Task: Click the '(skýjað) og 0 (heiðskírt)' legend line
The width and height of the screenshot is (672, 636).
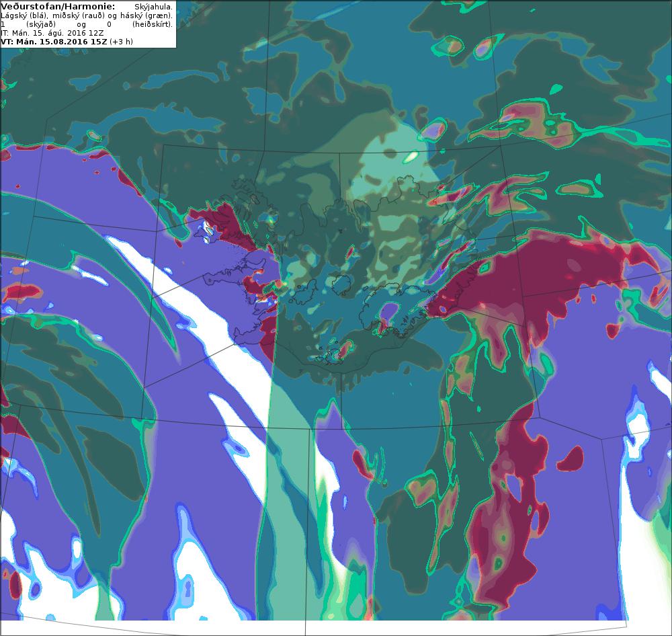Action: tap(87, 24)
